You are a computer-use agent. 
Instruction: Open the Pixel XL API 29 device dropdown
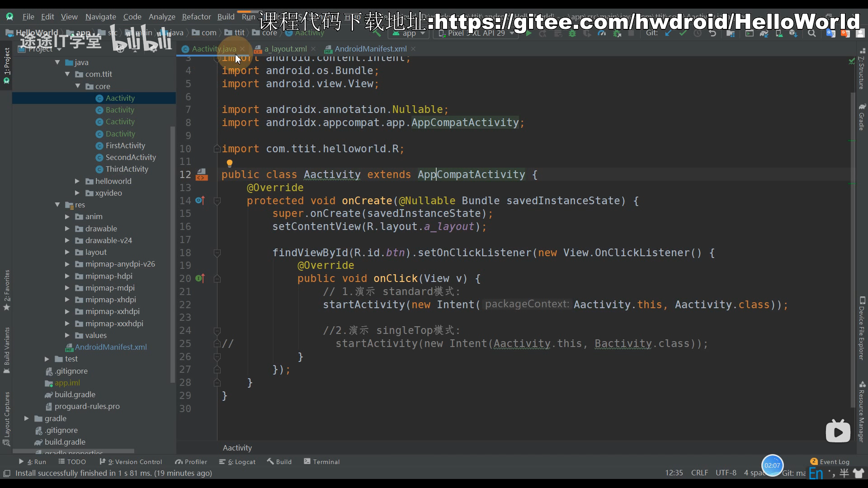coord(476,33)
